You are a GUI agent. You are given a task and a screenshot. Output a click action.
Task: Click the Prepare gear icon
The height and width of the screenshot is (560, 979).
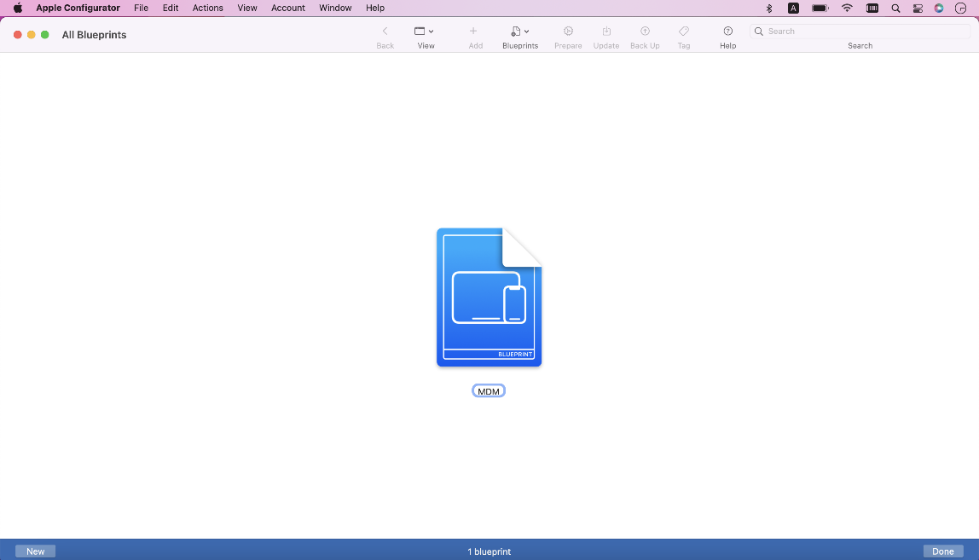tap(568, 32)
